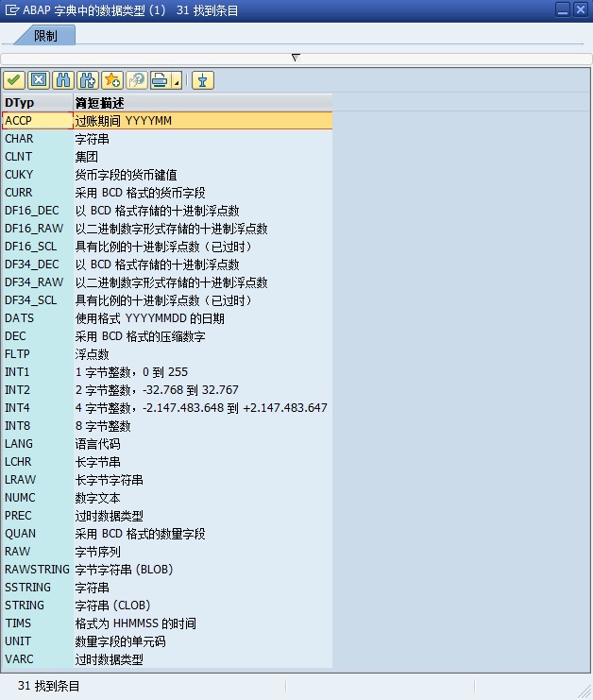Select VARC obsolete data type
The image size is (593, 700).
[x=167, y=659]
